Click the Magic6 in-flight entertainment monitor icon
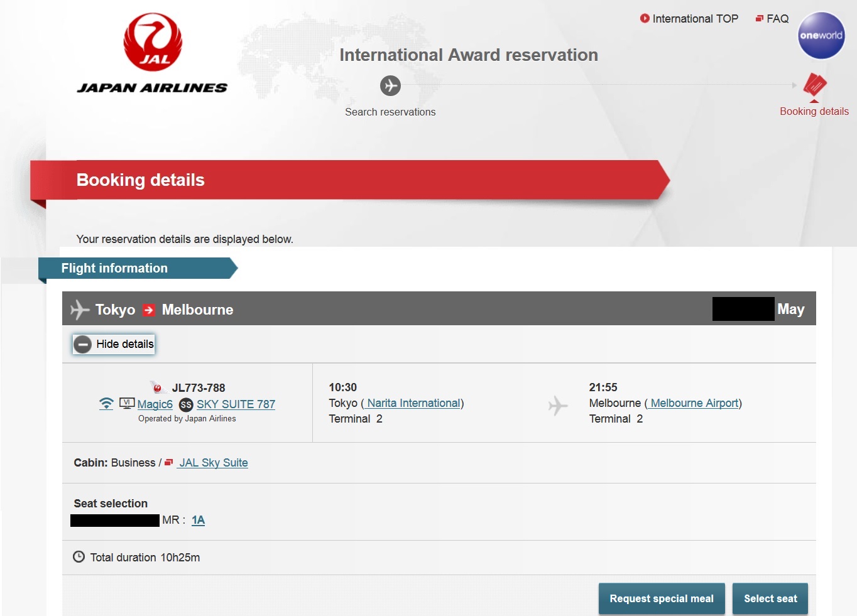 click(127, 403)
